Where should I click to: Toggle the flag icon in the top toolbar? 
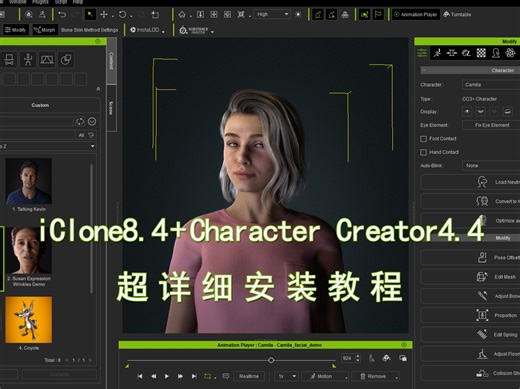pyautogui.click(x=378, y=14)
